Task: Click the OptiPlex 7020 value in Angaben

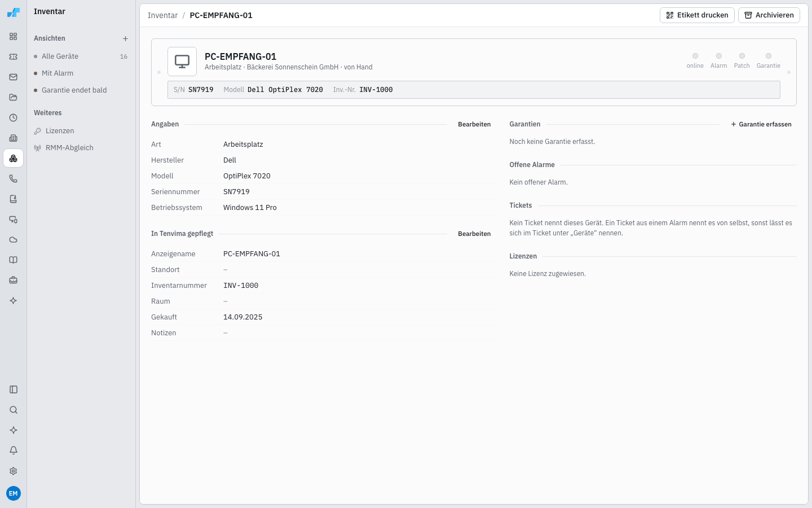Action: point(247,176)
